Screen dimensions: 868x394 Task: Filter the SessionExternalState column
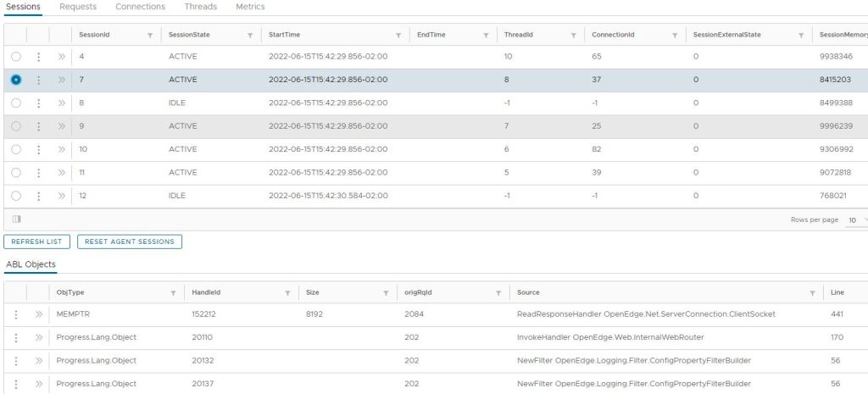[801, 35]
